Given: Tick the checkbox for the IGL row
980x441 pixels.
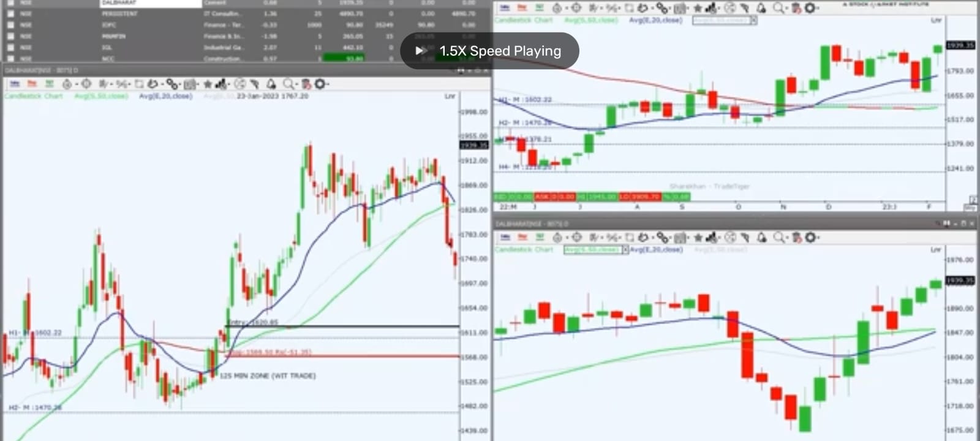Looking at the screenshot, I should [x=10, y=47].
